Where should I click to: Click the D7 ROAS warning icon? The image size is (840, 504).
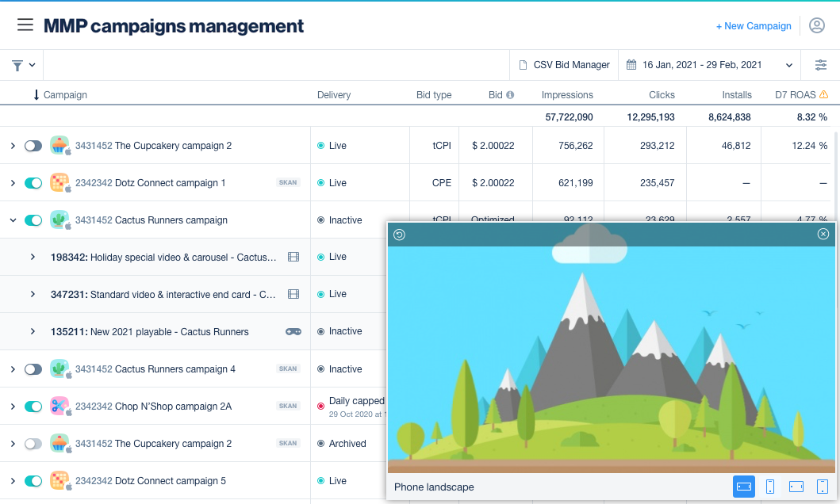(823, 94)
